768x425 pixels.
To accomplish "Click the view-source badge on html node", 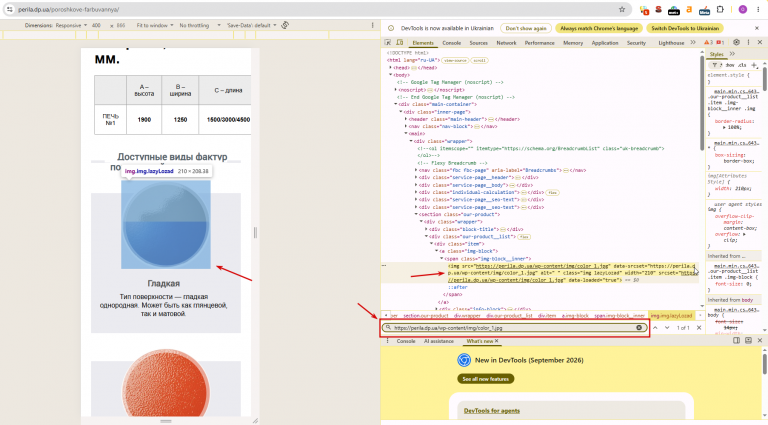I will pyautogui.click(x=456, y=60).
